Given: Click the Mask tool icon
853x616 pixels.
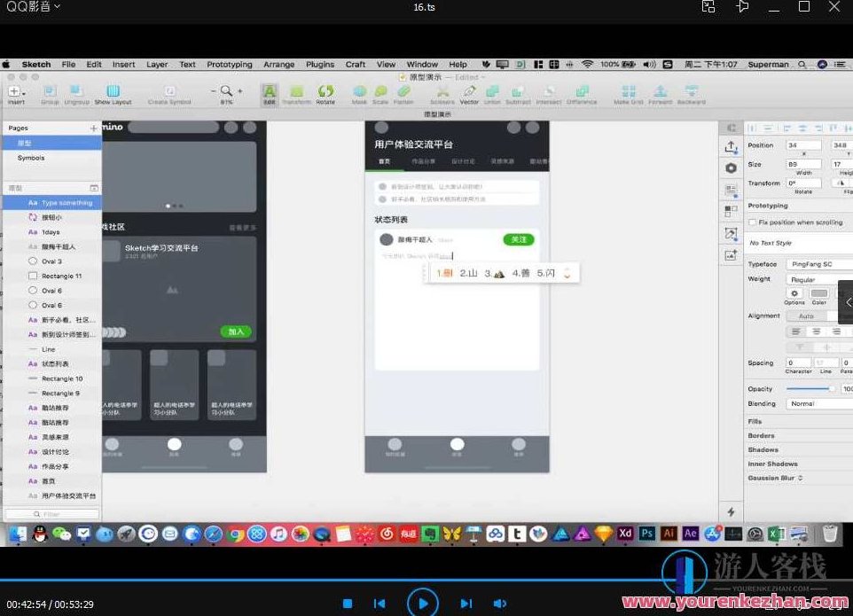Looking at the screenshot, I should pos(359,92).
